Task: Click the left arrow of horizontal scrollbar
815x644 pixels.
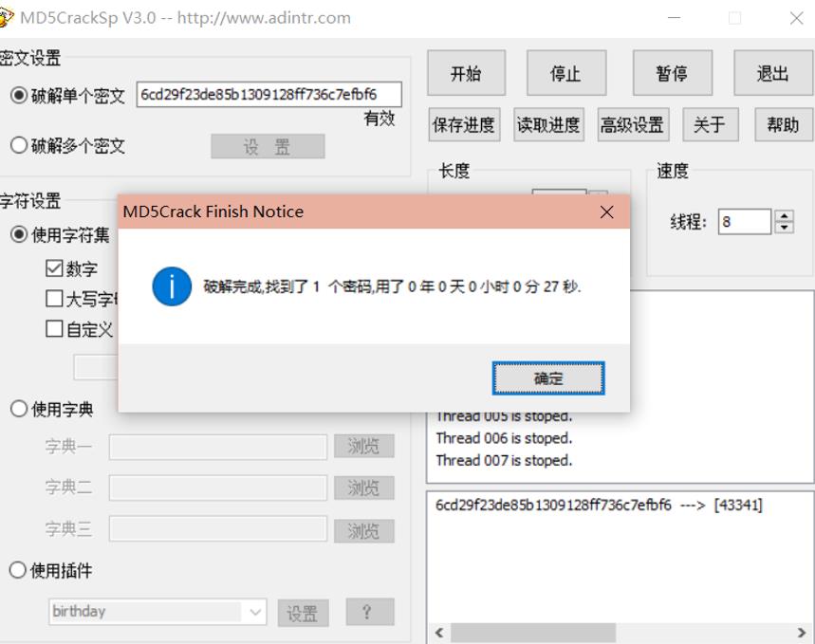Action: click(439, 632)
